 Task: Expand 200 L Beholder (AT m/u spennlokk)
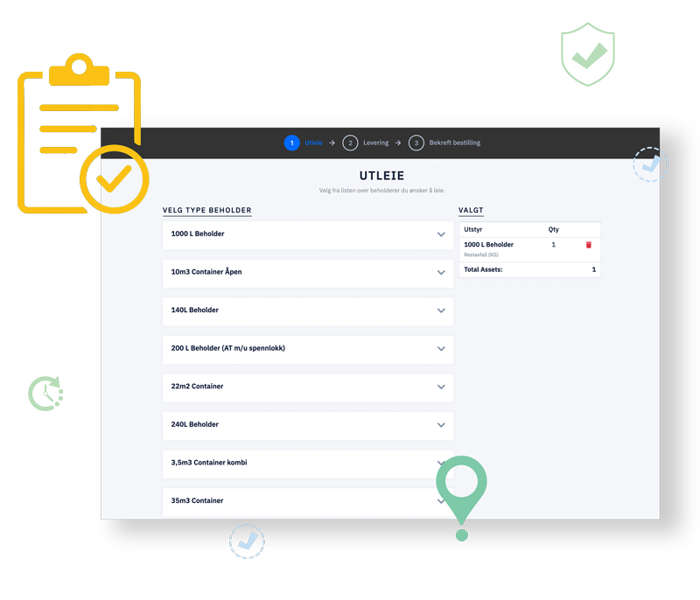pyautogui.click(x=441, y=349)
